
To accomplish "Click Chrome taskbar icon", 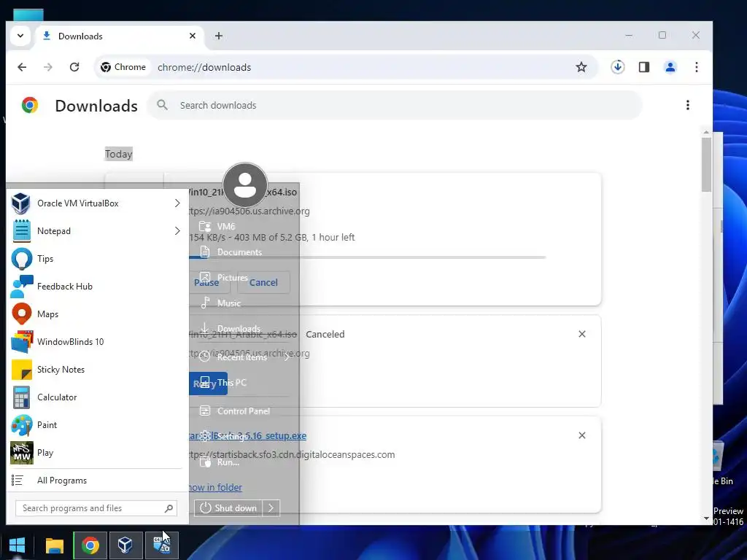I will tap(90, 545).
